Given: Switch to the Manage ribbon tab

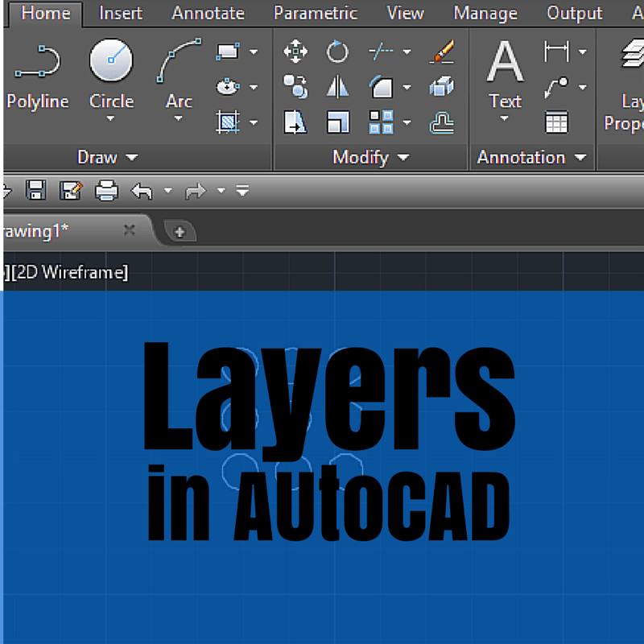Looking at the screenshot, I should point(485,14).
